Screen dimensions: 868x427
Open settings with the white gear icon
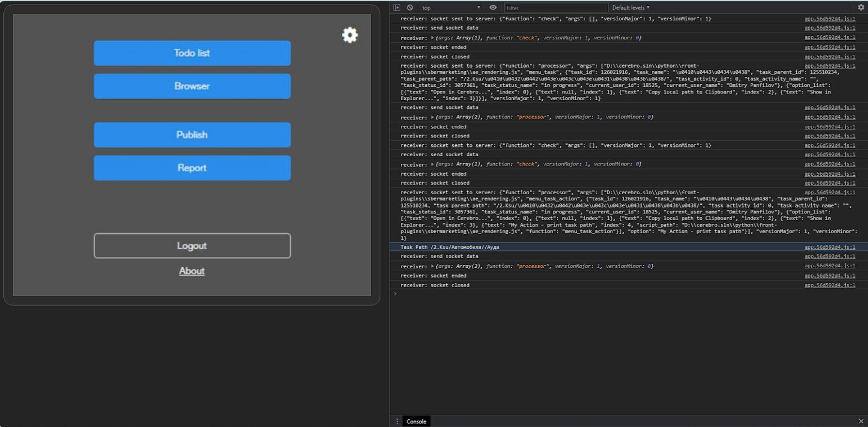(x=349, y=35)
